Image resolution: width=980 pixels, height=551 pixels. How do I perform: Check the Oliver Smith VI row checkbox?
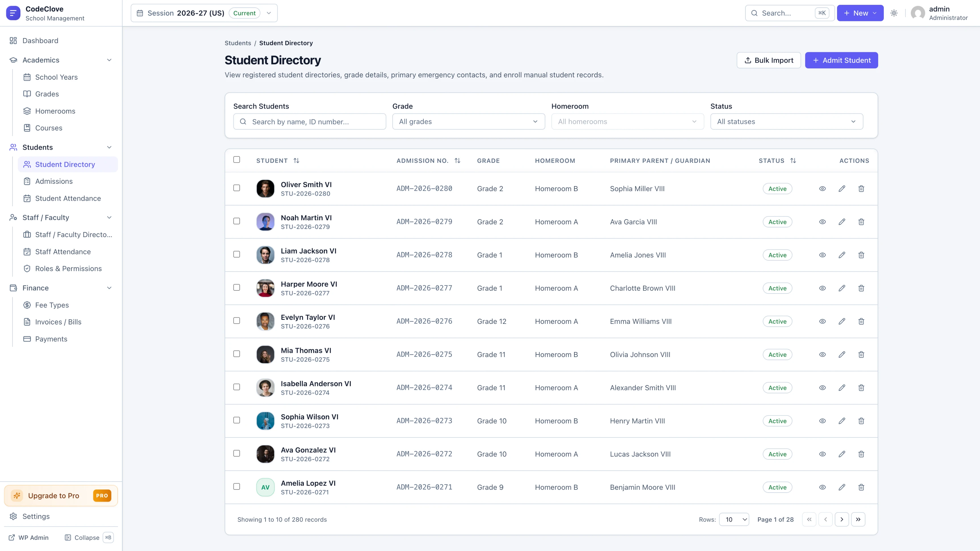tap(237, 188)
